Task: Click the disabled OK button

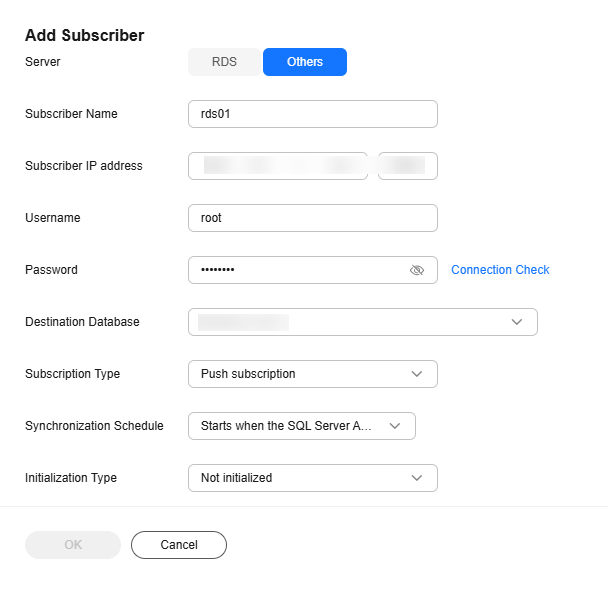Action: point(73,545)
